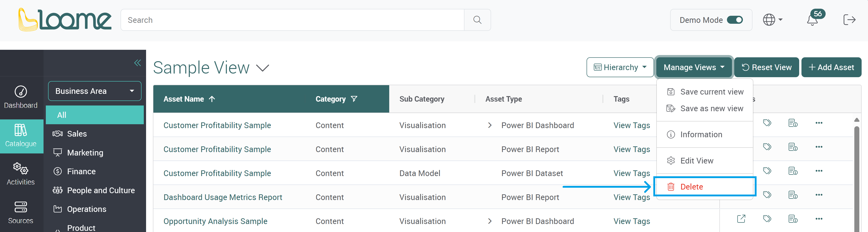Open Dashboard Usage Metrics Report asset
Screen dimensions: 868x232
point(223,197)
